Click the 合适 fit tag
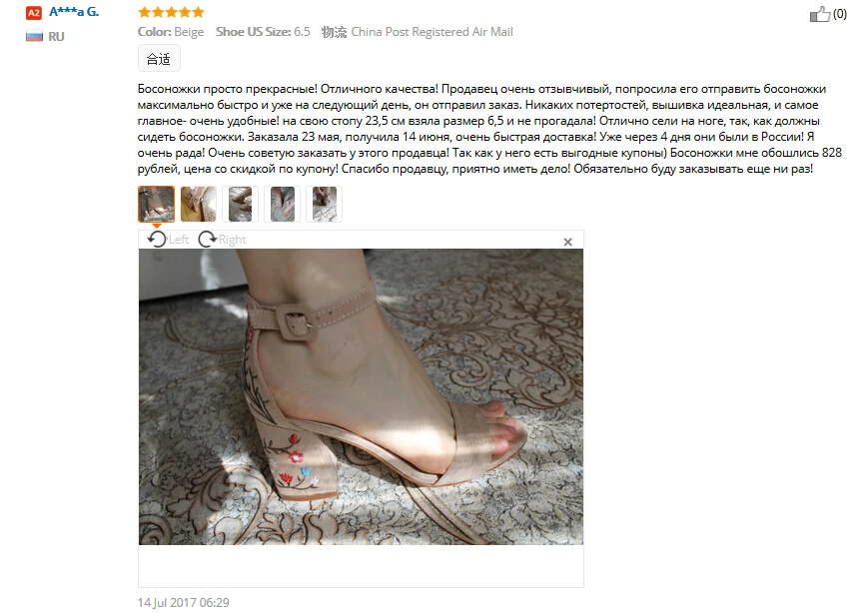Screen dimensions: 868x613 click(159, 59)
